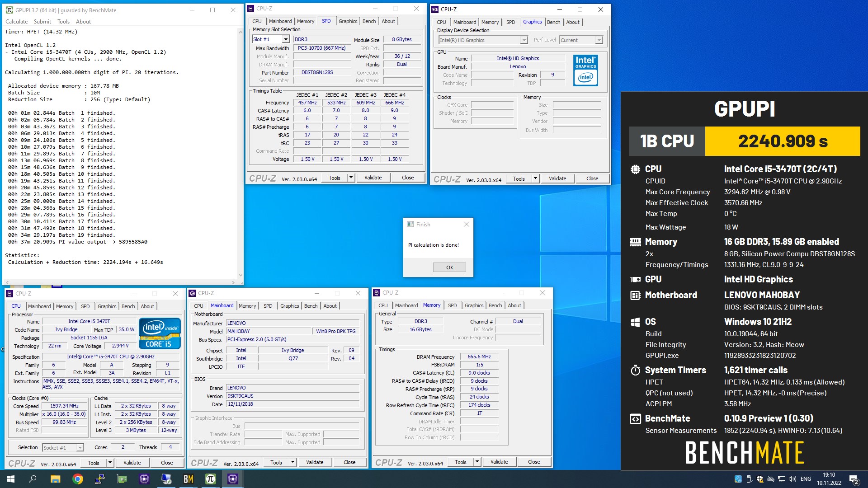
Task: Click the Core Speed value 1597.34 MHz
Action: click(64, 406)
